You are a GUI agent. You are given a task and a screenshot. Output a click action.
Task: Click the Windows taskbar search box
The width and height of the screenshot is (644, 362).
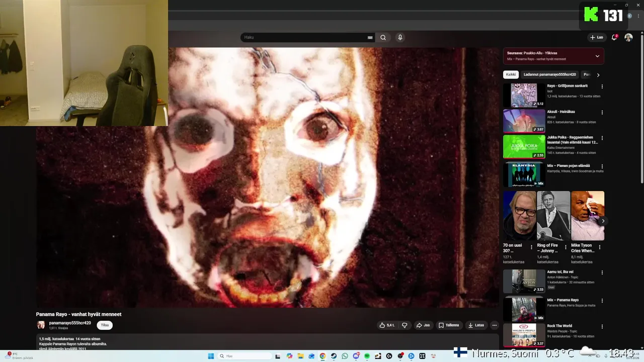coord(245,356)
